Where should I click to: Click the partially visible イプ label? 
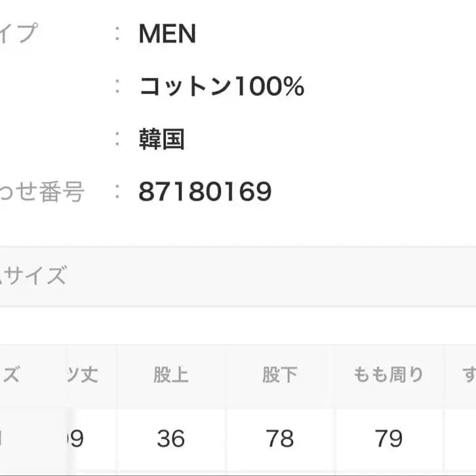pos(18,34)
